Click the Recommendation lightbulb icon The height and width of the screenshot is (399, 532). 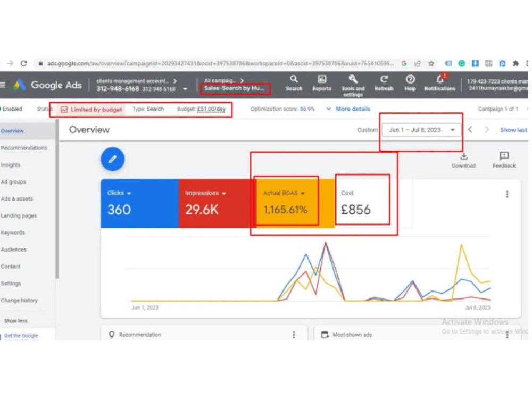(x=112, y=335)
